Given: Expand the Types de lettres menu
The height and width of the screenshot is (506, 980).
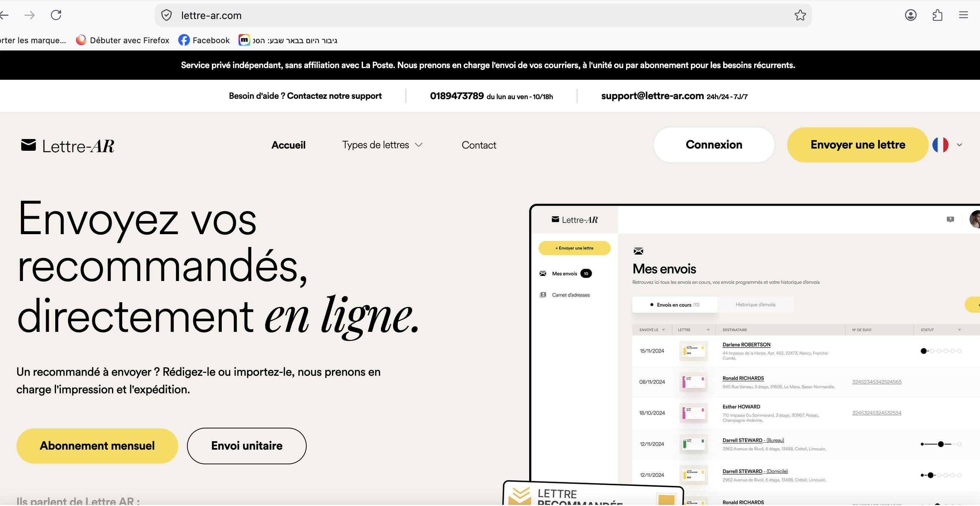Looking at the screenshot, I should (382, 145).
